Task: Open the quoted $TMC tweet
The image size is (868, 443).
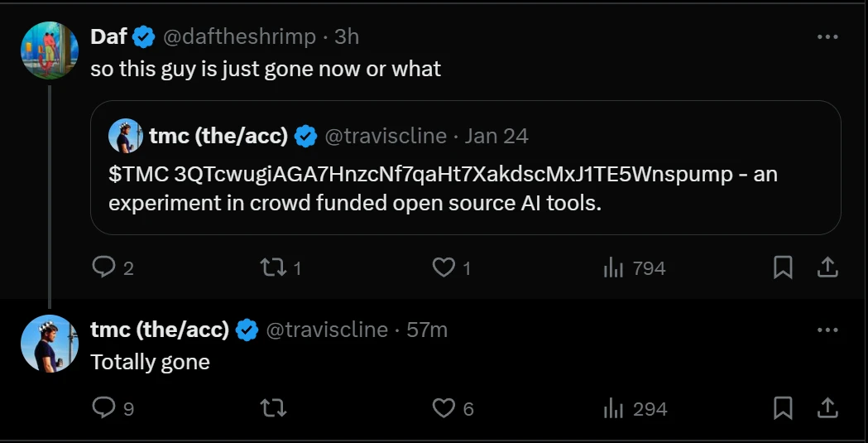Action: point(465,188)
